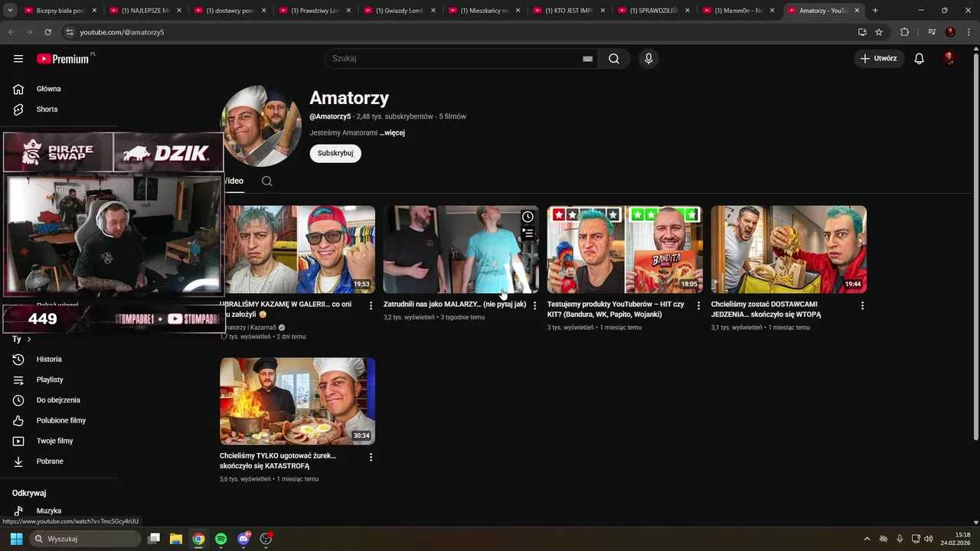Open Chrome media controls icon
980x551 pixels.
pos(931,32)
